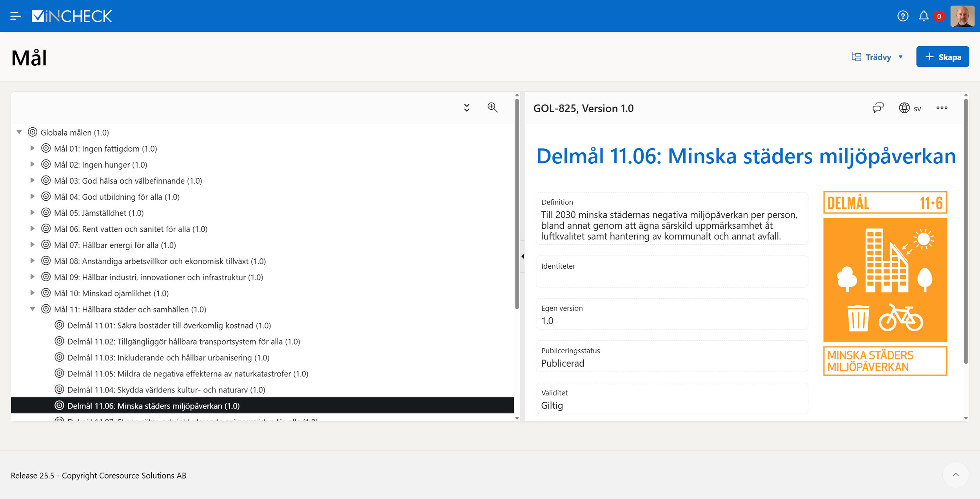Image resolution: width=980 pixels, height=499 pixels.
Task: Open the three-dots more options menu
Action: point(942,108)
